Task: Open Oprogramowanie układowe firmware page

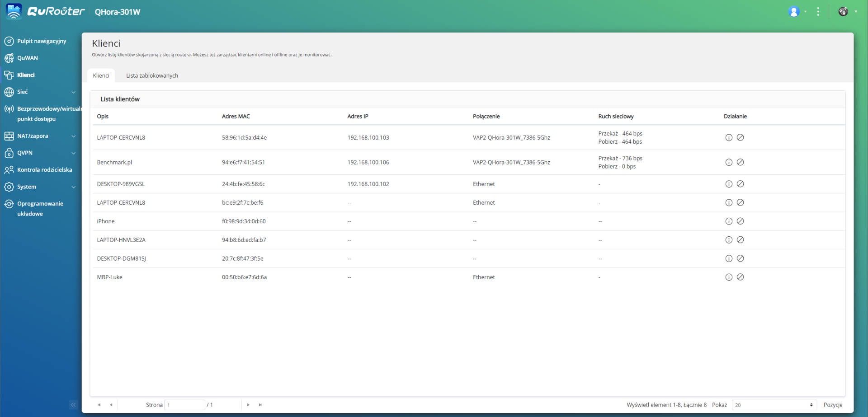Action: click(40, 209)
